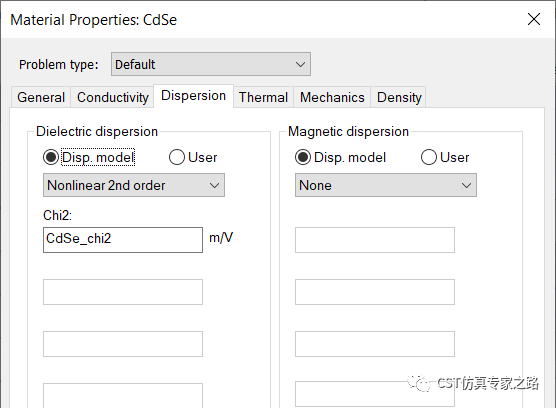Close the Material Properties dialog
Image resolution: width=556 pixels, height=408 pixels.
tap(534, 19)
